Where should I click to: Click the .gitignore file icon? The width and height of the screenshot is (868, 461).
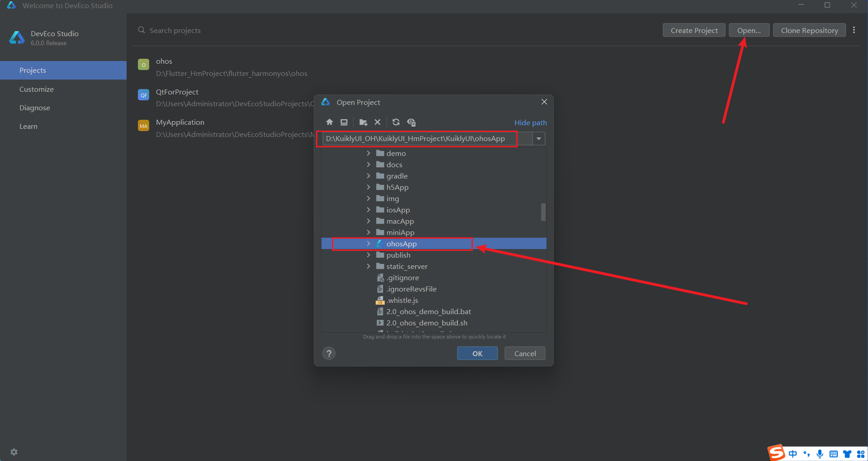[380, 278]
